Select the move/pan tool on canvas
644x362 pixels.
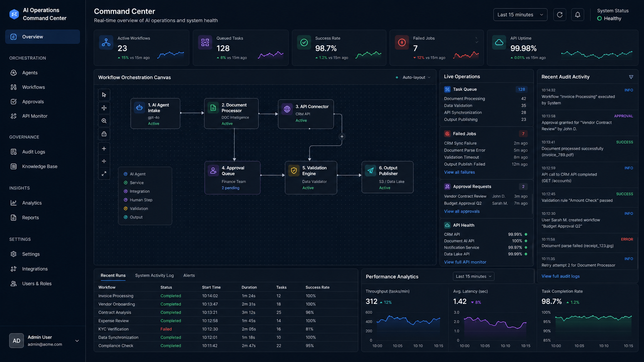pos(104,108)
